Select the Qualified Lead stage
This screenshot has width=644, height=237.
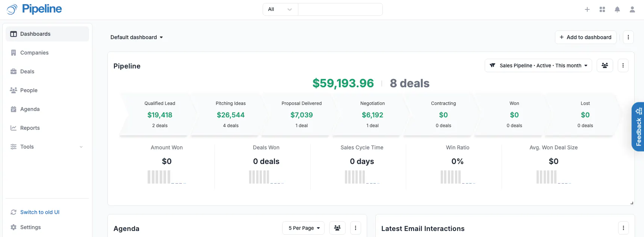click(x=159, y=114)
